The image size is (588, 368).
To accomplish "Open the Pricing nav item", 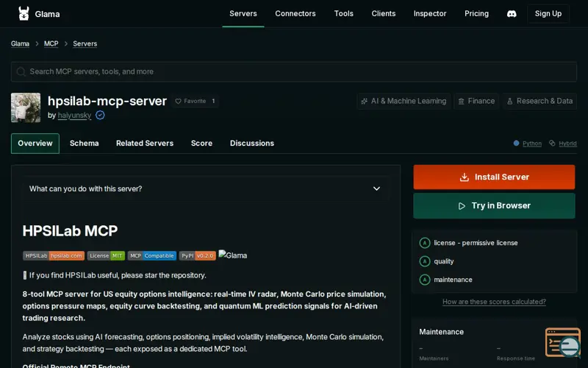I will click(476, 14).
